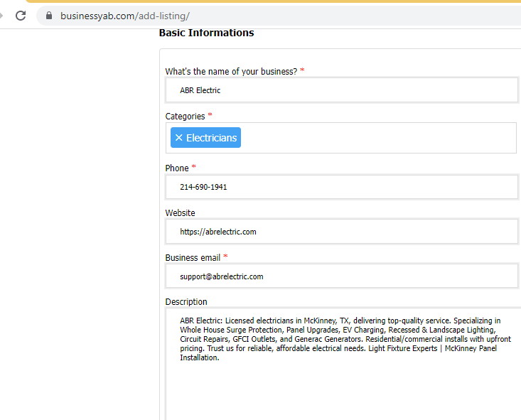Image resolution: width=521 pixels, height=420 pixels.
Task: Select the Electricians category chip
Action: (205, 138)
